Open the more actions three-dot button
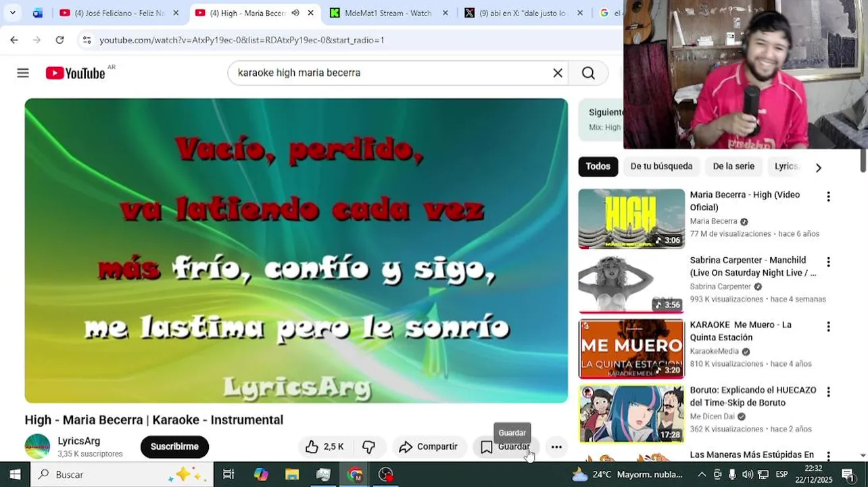The height and width of the screenshot is (487, 868). click(556, 446)
